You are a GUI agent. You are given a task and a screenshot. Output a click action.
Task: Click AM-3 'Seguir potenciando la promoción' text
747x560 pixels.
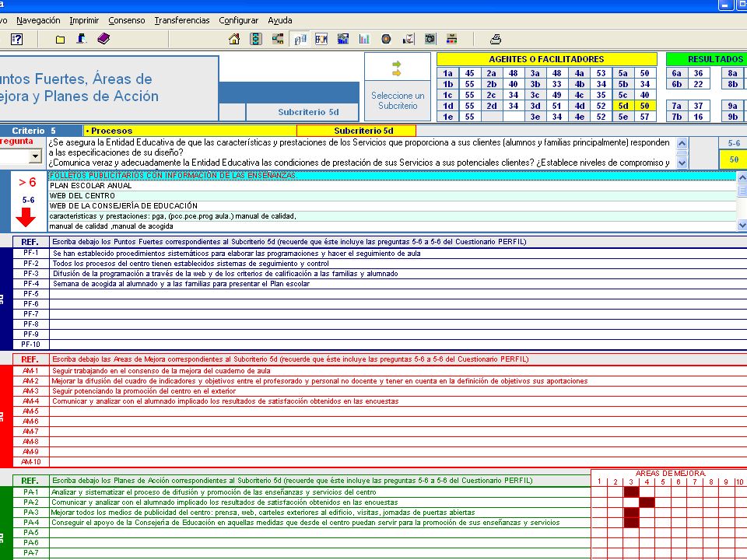click(144, 391)
